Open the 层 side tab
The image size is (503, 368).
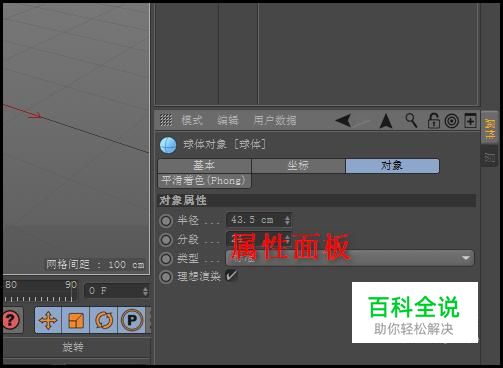(x=489, y=157)
